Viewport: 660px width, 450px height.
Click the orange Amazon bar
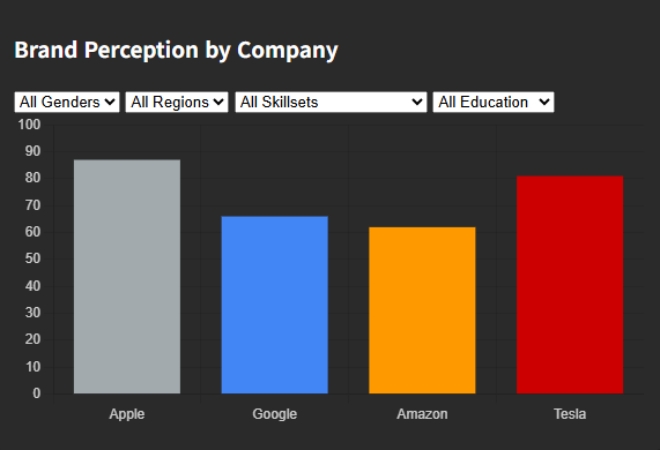click(422, 310)
